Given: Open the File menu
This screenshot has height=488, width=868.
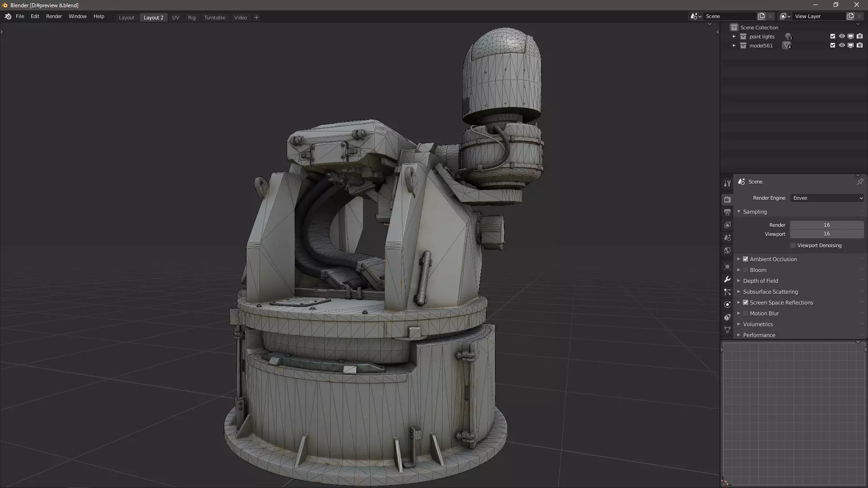Looking at the screenshot, I should click(x=20, y=16).
